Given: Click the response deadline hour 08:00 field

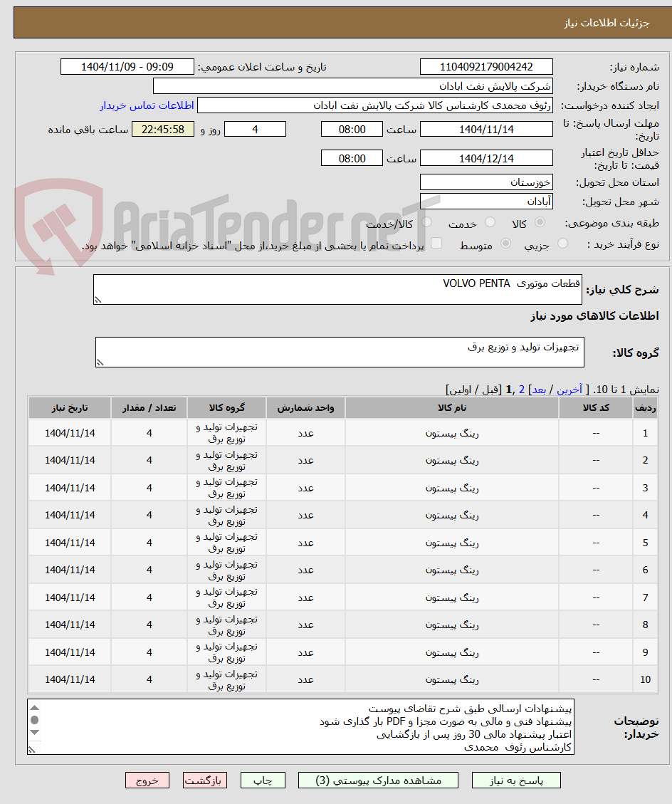Looking at the screenshot, I should [x=352, y=129].
